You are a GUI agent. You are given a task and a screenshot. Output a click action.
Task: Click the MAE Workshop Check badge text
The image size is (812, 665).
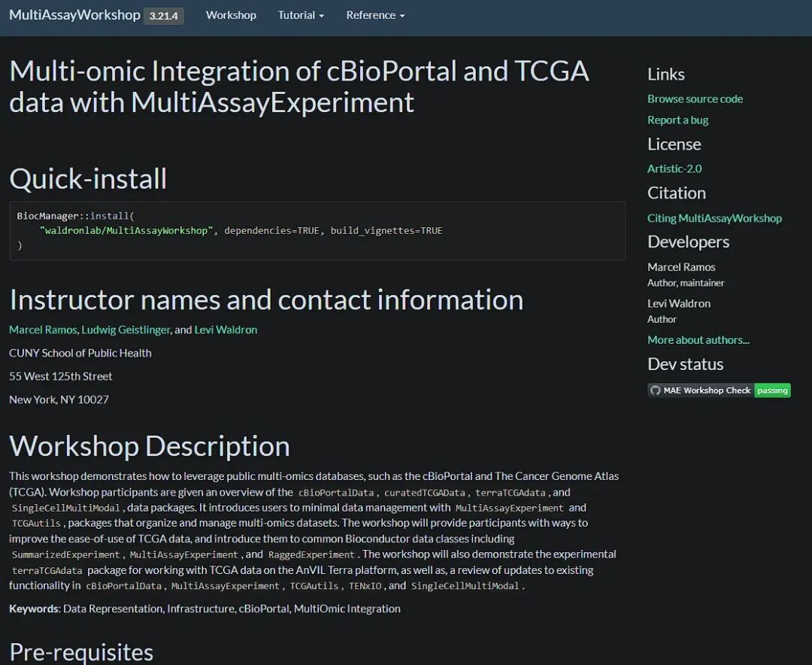coord(707,390)
